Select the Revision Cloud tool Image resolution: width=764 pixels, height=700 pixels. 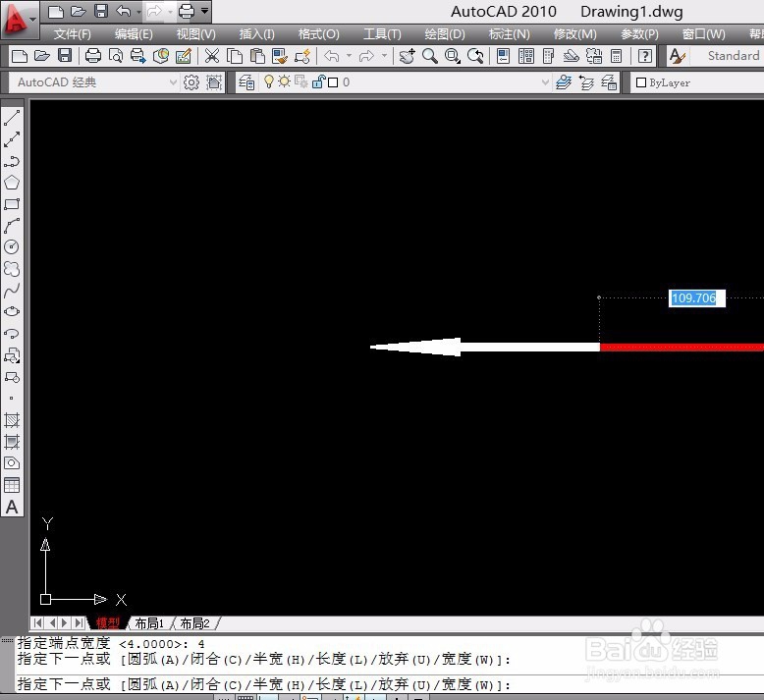coord(12,269)
